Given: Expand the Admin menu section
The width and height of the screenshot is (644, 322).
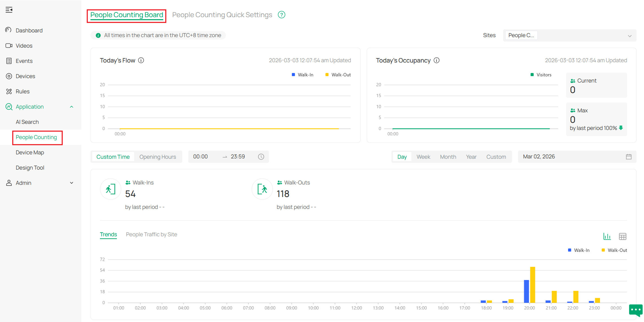Looking at the screenshot, I should (71, 183).
